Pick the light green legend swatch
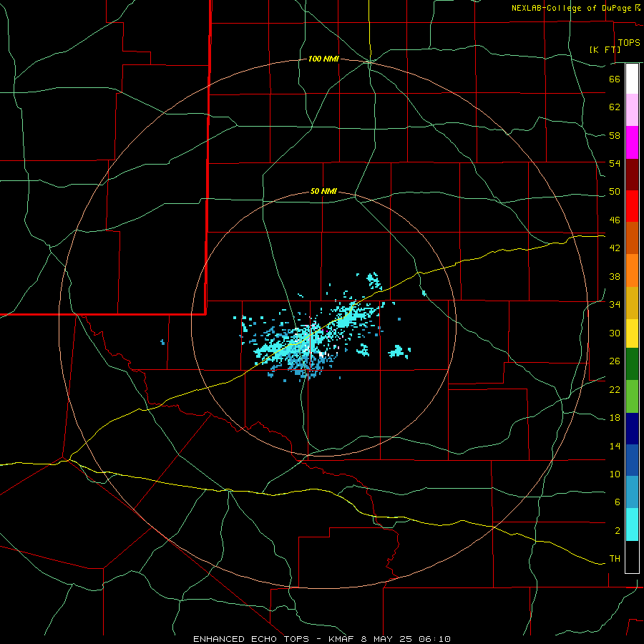644x644 pixels. (632, 396)
